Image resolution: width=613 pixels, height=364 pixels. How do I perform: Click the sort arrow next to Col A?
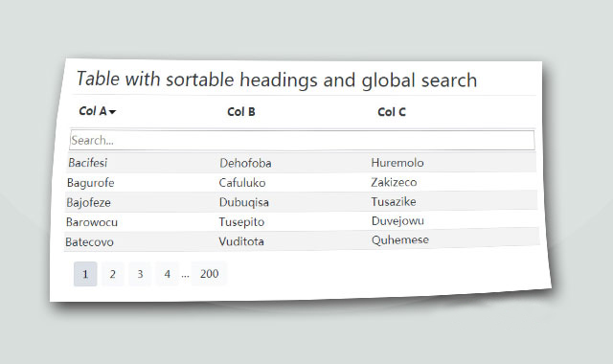point(113,112)
